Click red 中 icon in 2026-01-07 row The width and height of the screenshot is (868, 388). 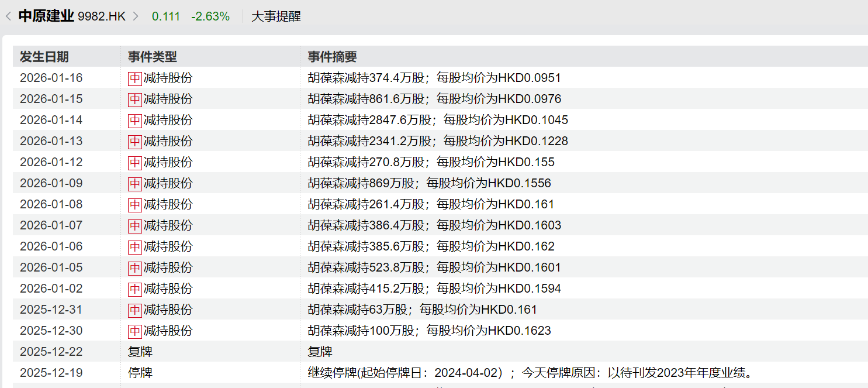point(135,225)
